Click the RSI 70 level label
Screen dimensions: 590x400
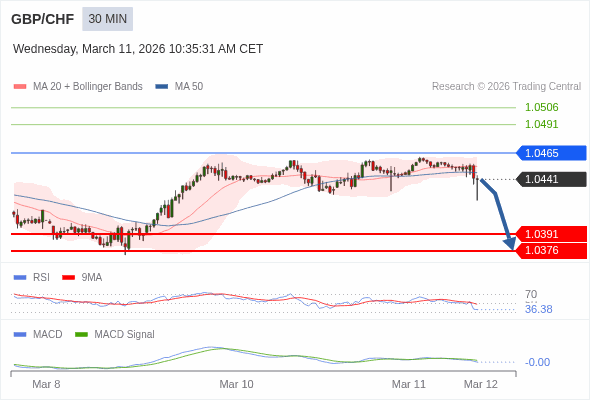point(531,294)
